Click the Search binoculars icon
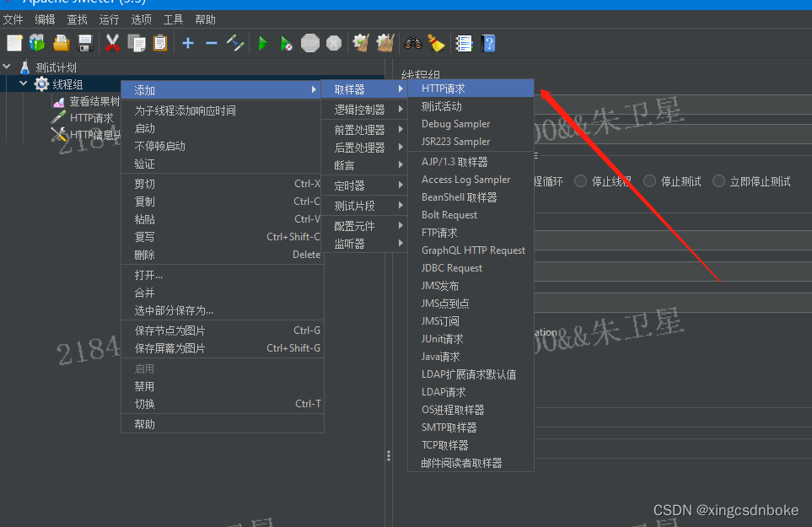The image size is (812, 527). pyautogui.click(x=412, y=43)
